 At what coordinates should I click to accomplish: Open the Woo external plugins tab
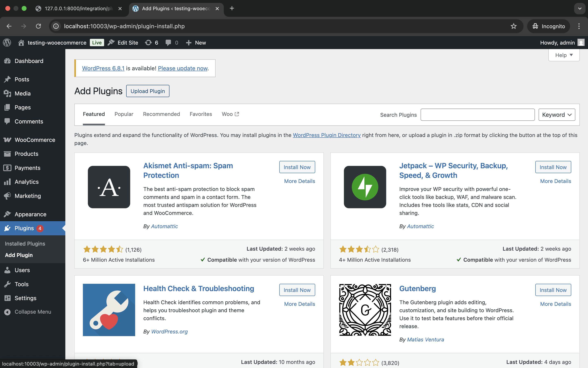point(230,114)
